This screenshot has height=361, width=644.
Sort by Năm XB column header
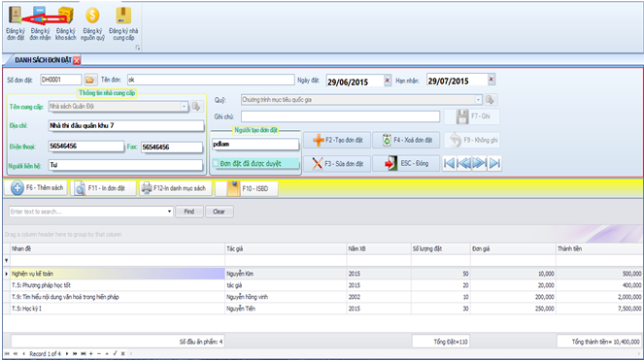379,248
